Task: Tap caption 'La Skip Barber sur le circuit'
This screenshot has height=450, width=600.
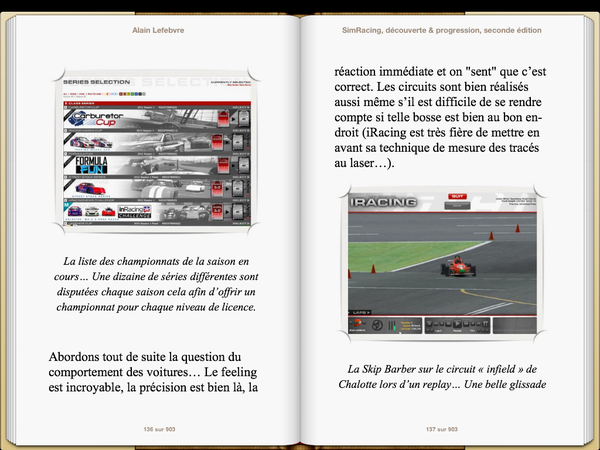Action: [x=442, y=377]
